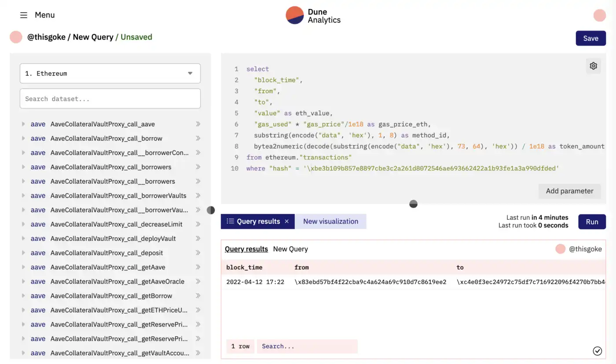Click Add parameter button
Viewport: 616px width, 364px height.
click(x=569, y=191)
